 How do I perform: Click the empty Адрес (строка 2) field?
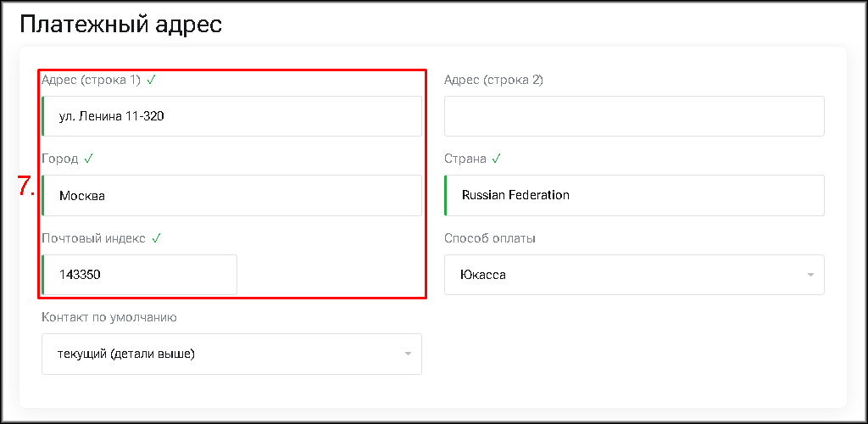coord(633,116)
